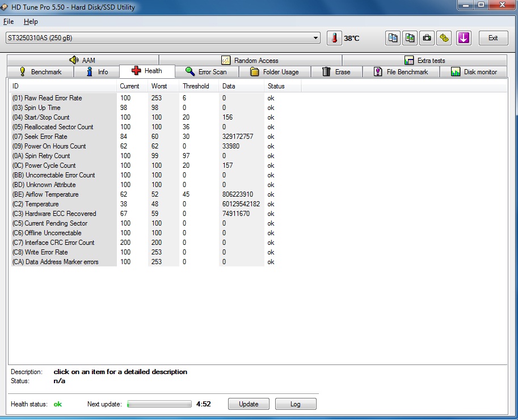Open the ST3250310AS drive selector dropdown

pos(163,38)
